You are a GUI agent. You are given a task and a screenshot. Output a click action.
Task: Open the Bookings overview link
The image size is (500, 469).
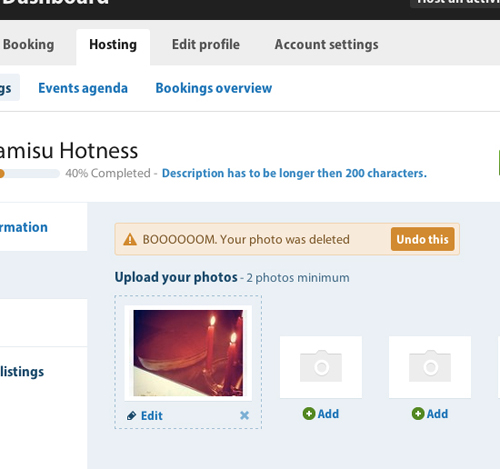coord(214,88)
